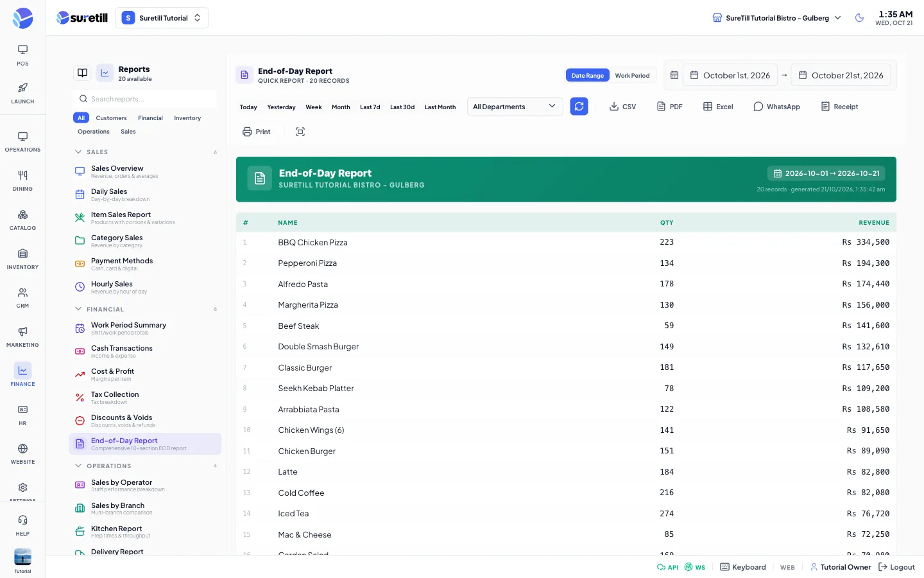Screen dimensions: 924x578
Task: Filter reports by Customers tab
Action: [111, 118]
